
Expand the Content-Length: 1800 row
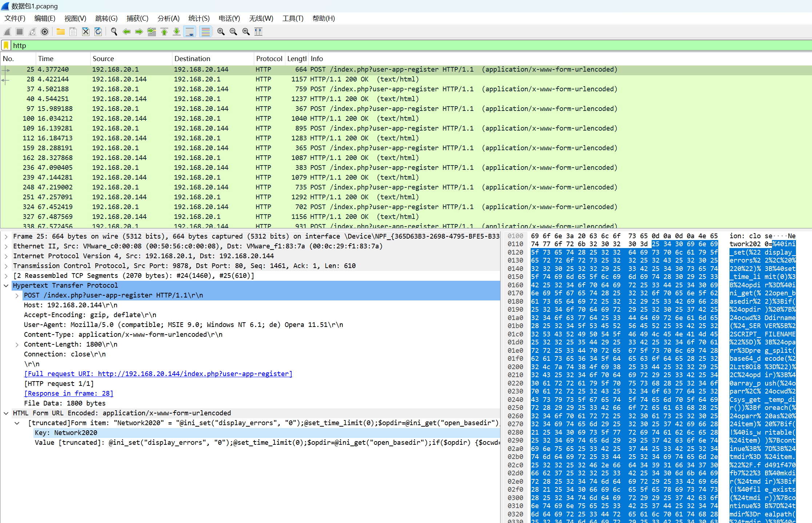tap(17, 344)
